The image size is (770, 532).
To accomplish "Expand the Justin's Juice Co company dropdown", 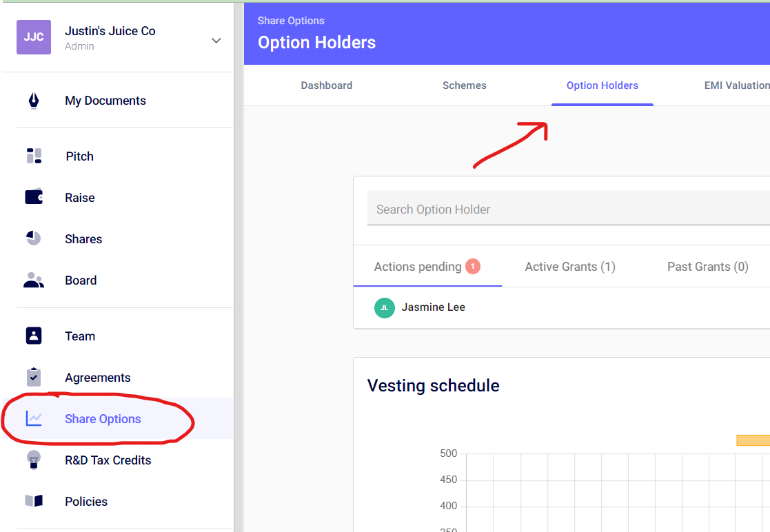I will (x=216, y=41).
